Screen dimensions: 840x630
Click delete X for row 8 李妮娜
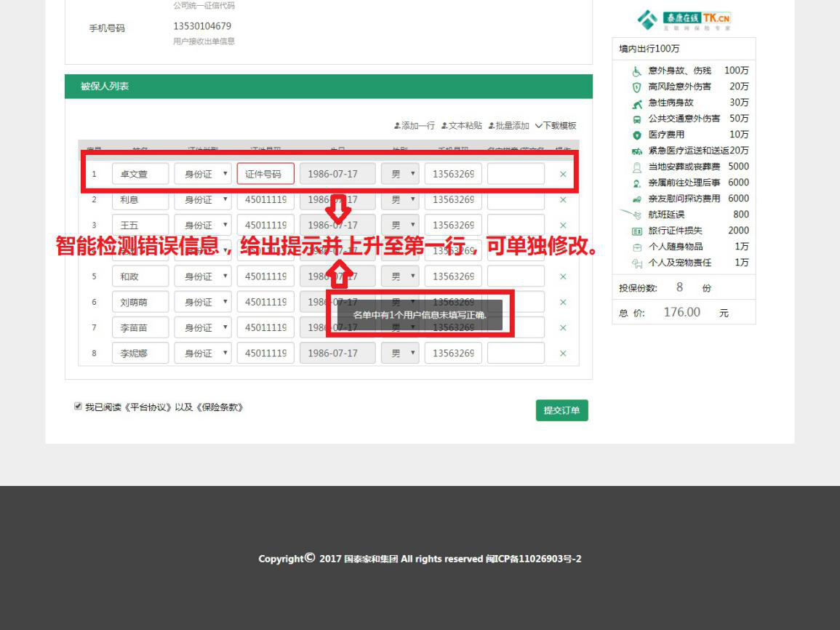pos(563,354)
